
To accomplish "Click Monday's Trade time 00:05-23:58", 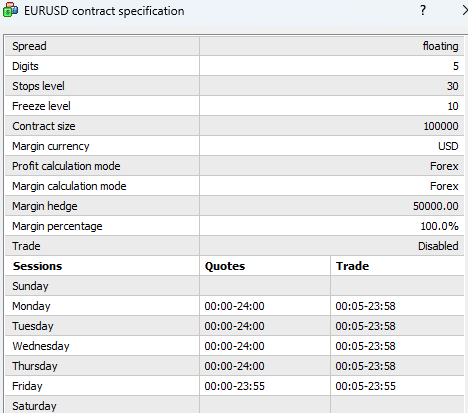I will click(x=365, y=306).
